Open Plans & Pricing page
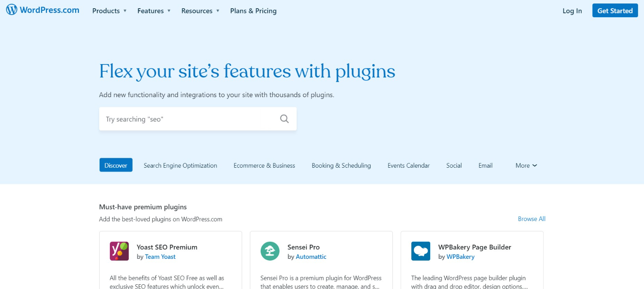The image size is (644, 289). click(253, 11)
